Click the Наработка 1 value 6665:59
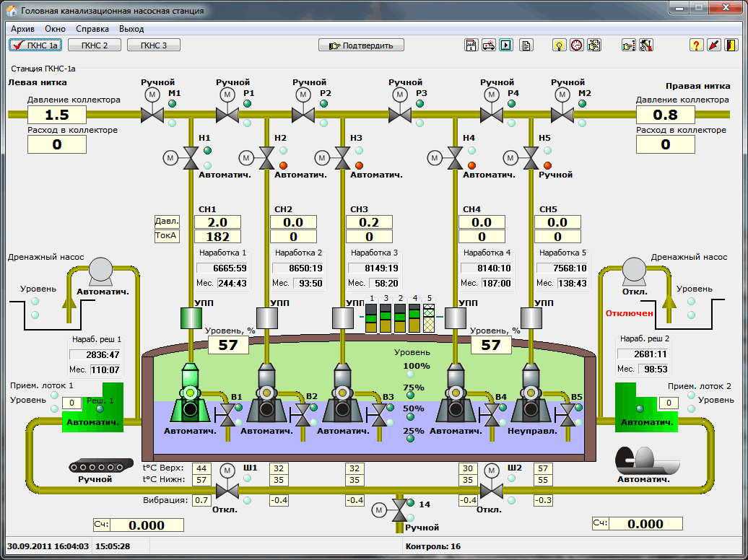The image size is (748, 560). [x=223, y=268]
